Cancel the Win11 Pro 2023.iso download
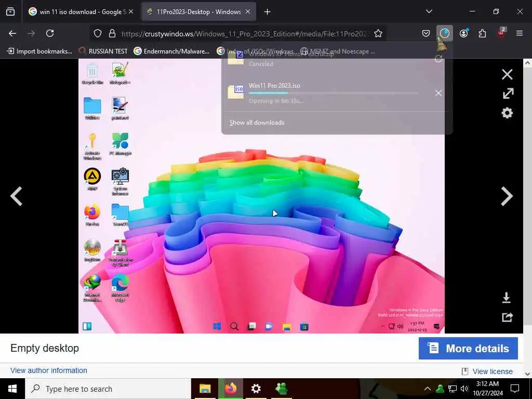This screenshot has height=399, width=532. [438, 93]
